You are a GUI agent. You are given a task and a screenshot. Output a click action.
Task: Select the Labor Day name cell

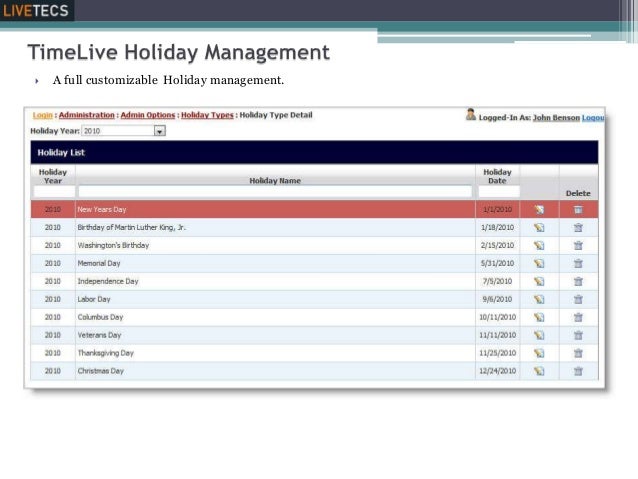click(x=275, y=299)
